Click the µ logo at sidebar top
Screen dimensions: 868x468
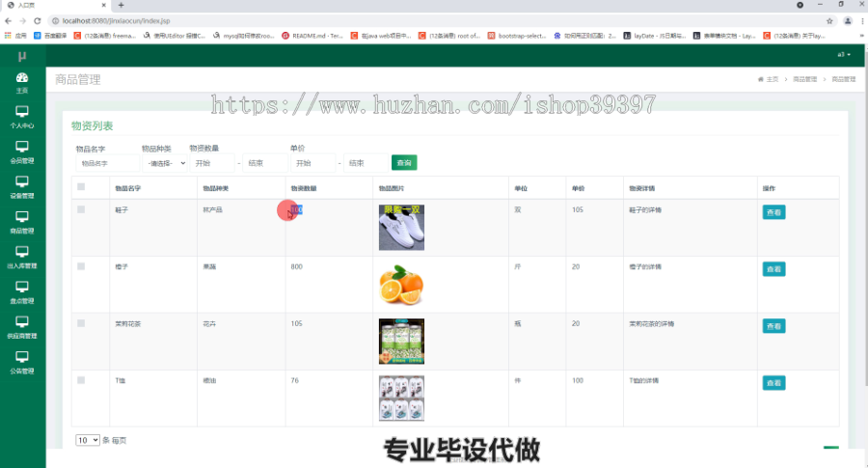click(x=22, y=56)
